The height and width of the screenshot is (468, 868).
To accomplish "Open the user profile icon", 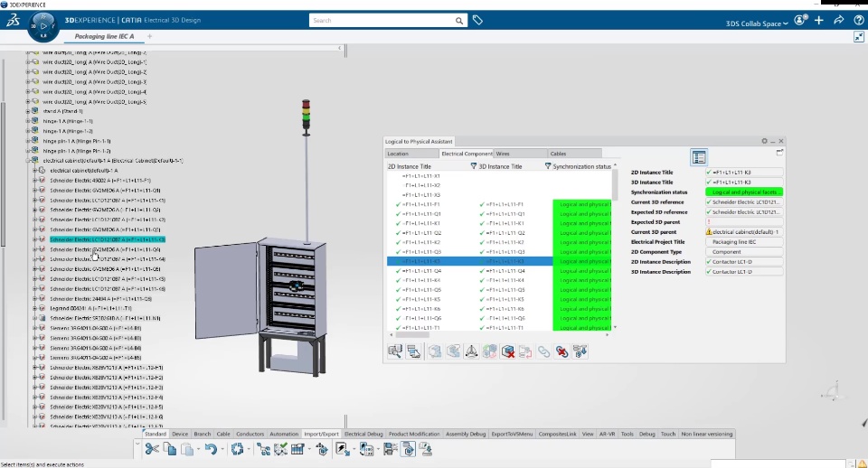I will [800, 21].
